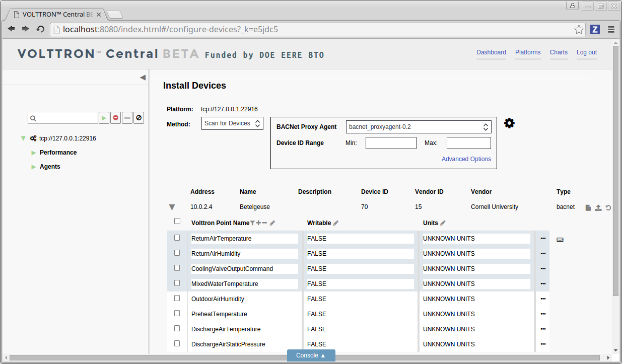This screenshot has width=622, height=364.
Task: Click the refresh icon in the Betelgeuse row
Action: 608,207
